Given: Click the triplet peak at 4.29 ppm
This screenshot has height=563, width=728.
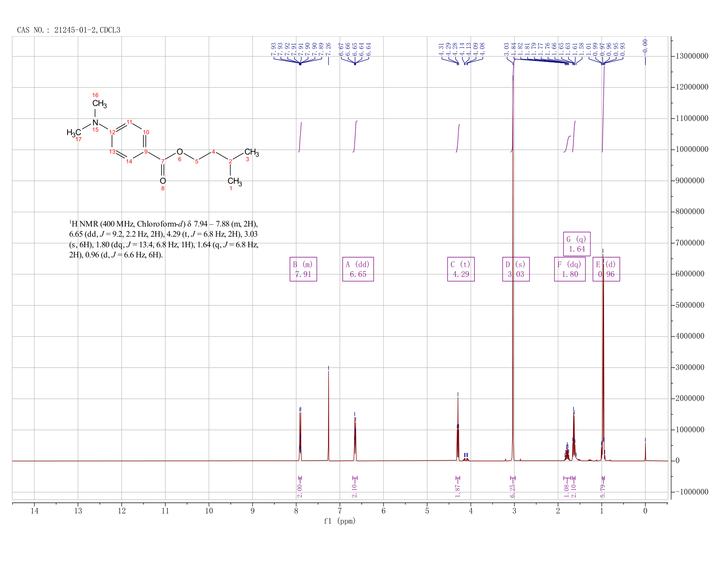Looking at the screenshot, I should [458, 428].
